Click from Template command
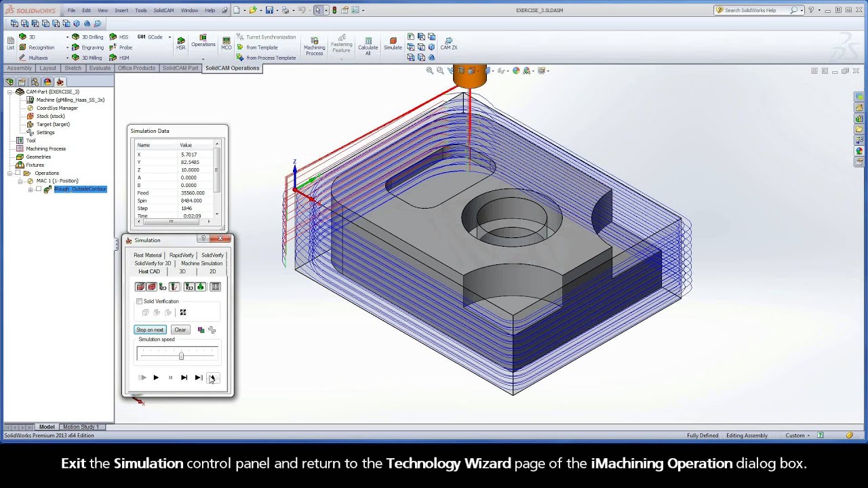 tap(257, 47)
